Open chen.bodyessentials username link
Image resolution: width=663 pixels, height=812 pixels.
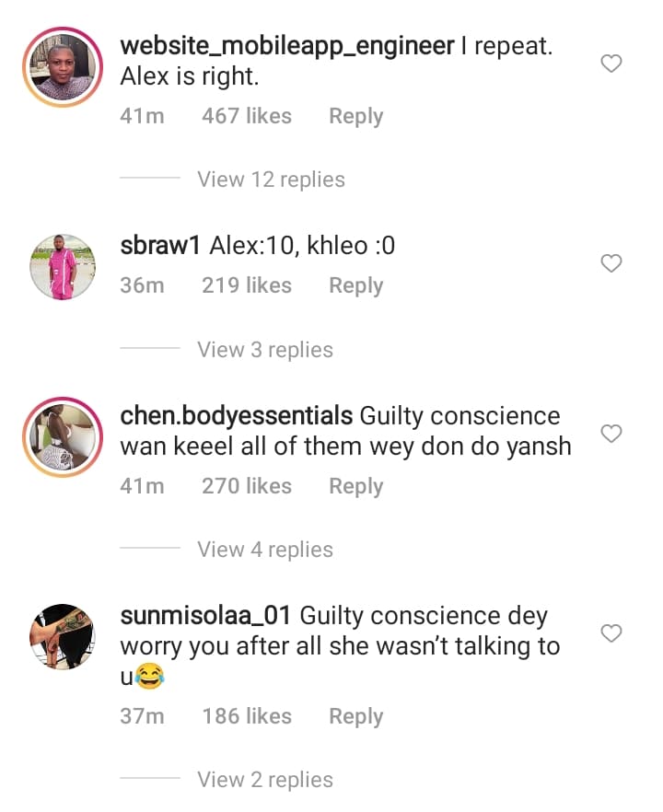(237, 416)
